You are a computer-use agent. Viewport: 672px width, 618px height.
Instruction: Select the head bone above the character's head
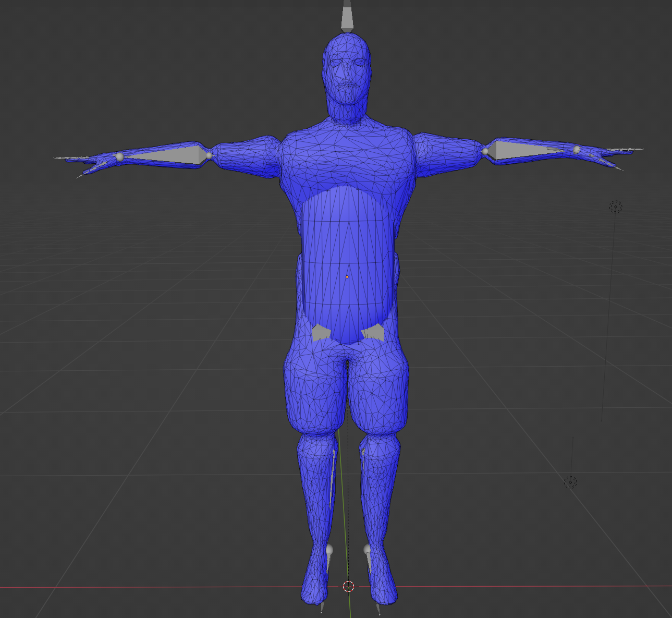(347, 16)
